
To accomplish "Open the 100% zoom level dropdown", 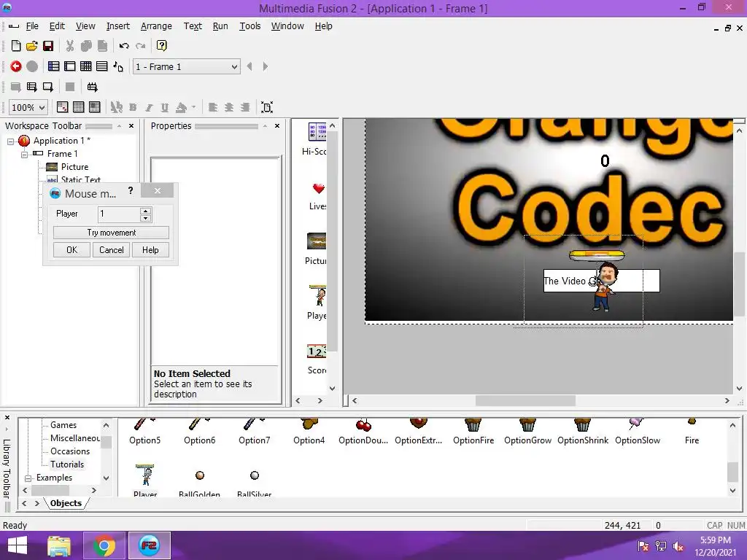I will point(28,108).
